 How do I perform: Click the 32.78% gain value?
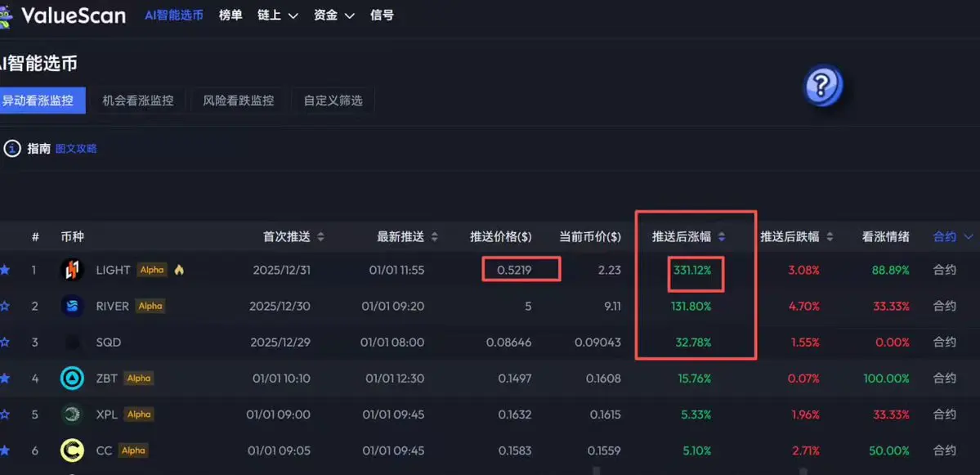pyautogui.click(x=693, y=343)
